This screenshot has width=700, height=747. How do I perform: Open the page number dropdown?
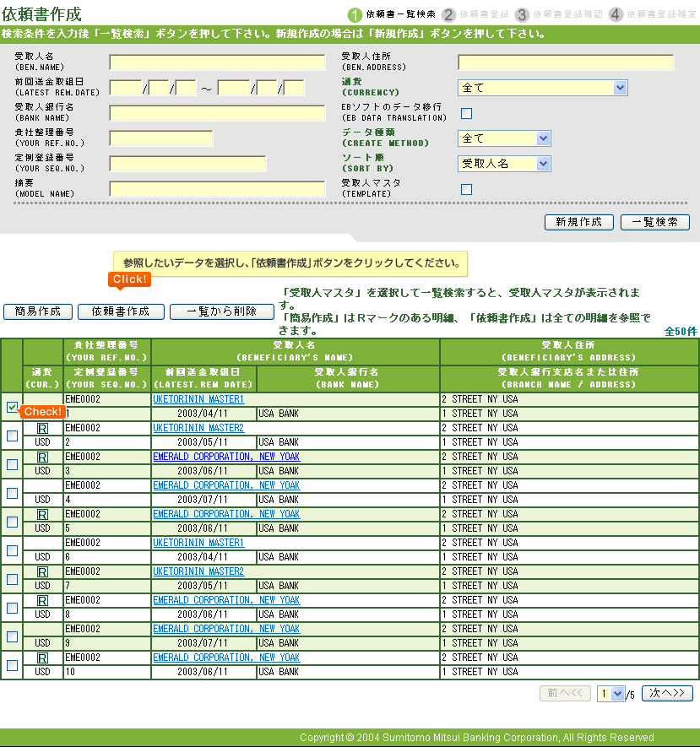click(x=610, y=694)
